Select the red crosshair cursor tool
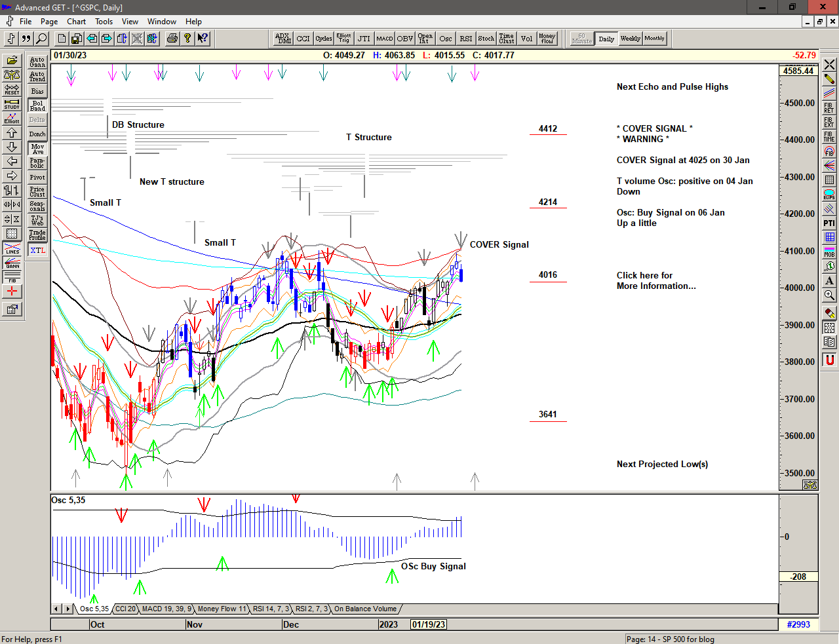 pyautogui.click(x=12, y=292)
